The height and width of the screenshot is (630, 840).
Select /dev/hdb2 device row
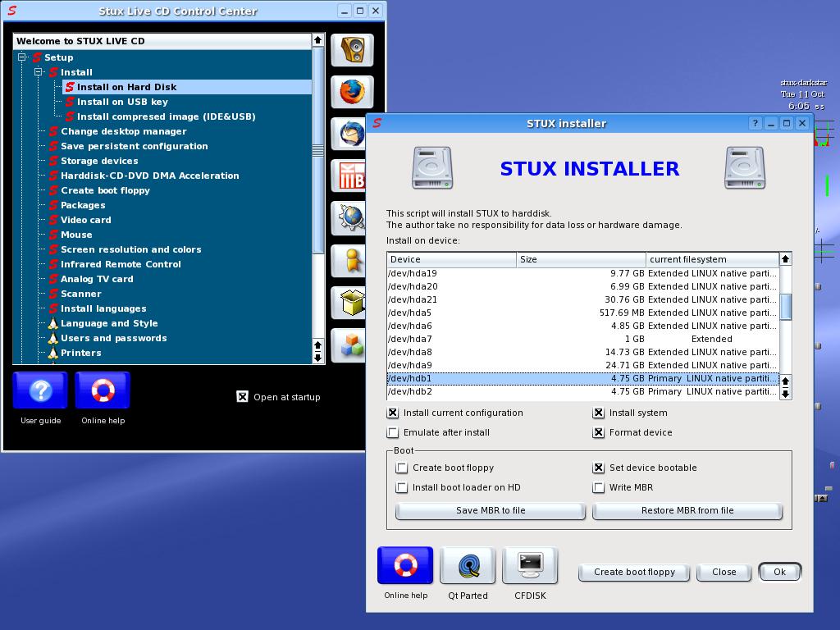(582, 391)
